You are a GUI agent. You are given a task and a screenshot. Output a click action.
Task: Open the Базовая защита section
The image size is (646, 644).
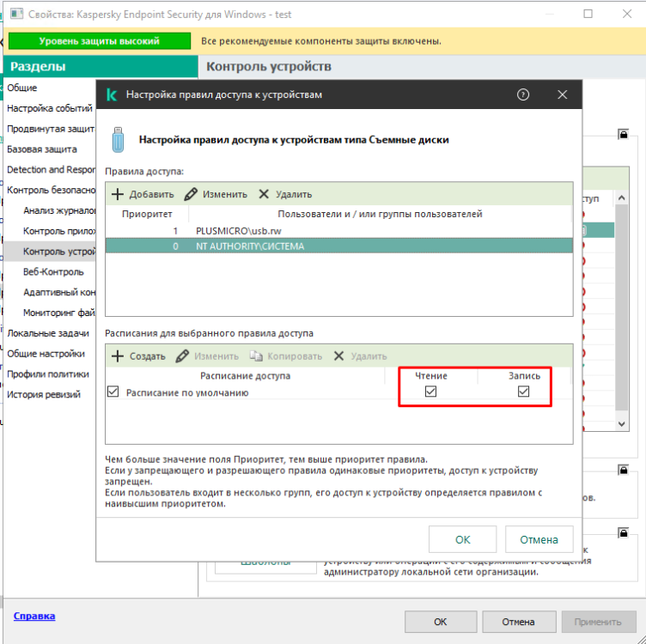(x=41, y=149)
